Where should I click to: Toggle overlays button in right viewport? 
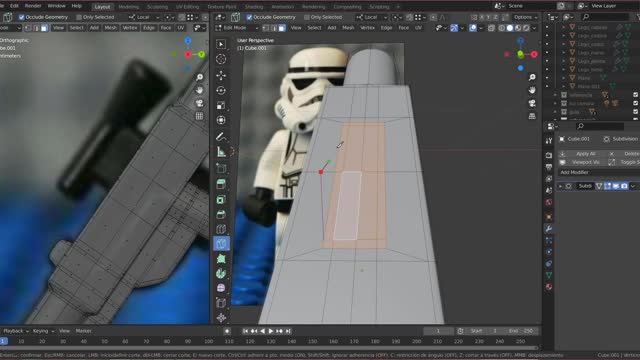point(473,28)
